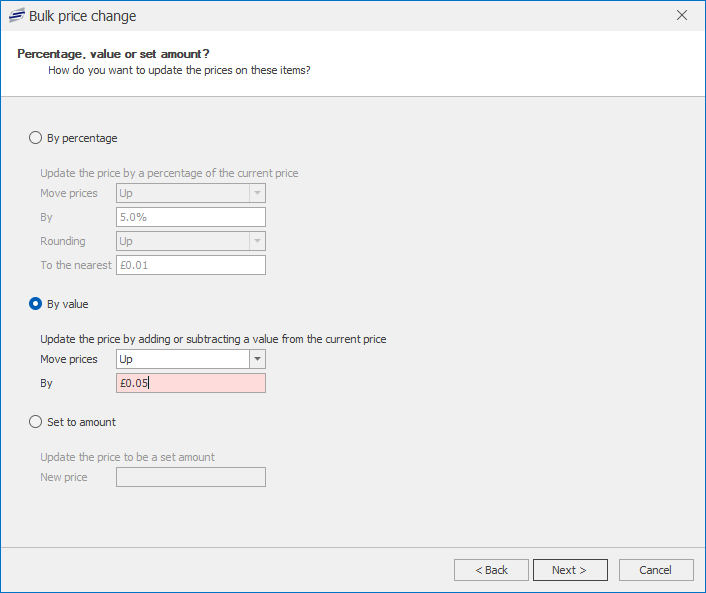Open Move prices dropdown under By value
The width and height of the screenshot is (706, 593).
click(x=257, y=359)
